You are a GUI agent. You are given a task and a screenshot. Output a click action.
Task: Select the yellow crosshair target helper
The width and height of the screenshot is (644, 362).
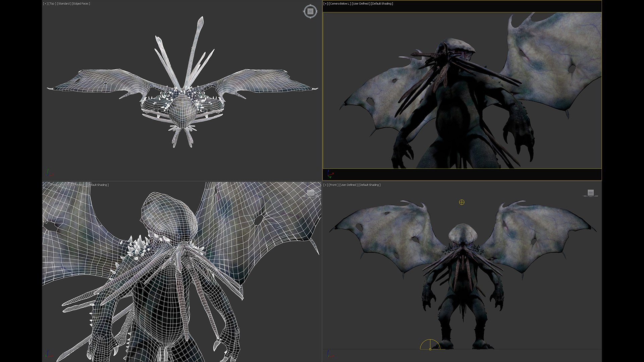(462, 202)
